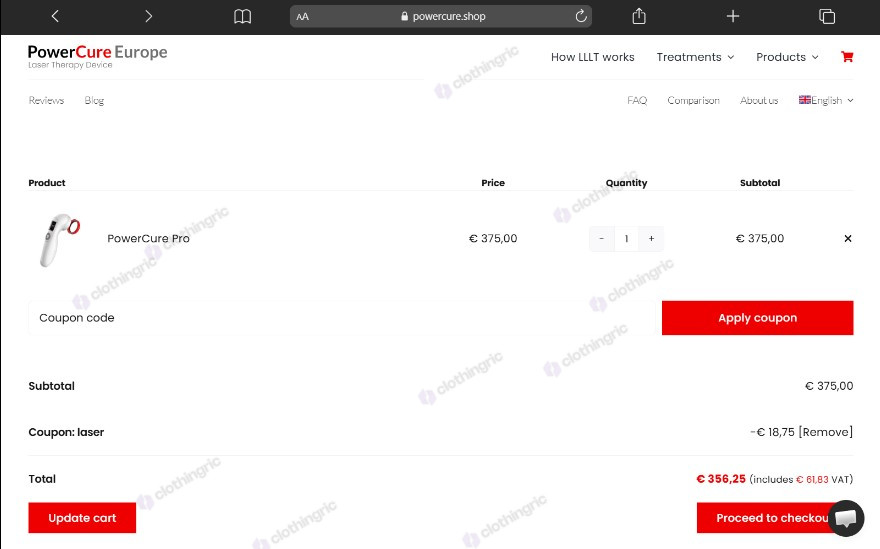880x549 pixels.
Task: Open the Comparison page
Action: (693, 100)
